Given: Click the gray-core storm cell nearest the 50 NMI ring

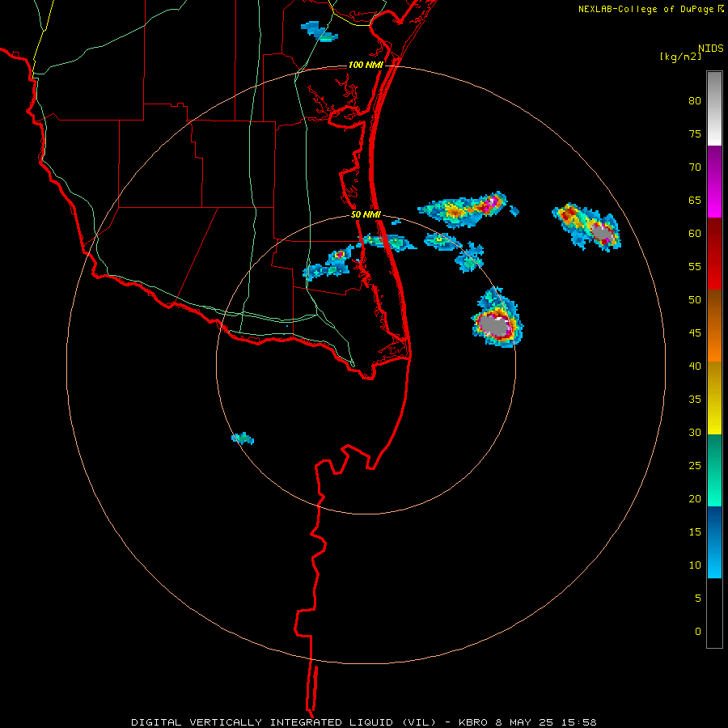Looking at the screenshot, I should (497, 318).
